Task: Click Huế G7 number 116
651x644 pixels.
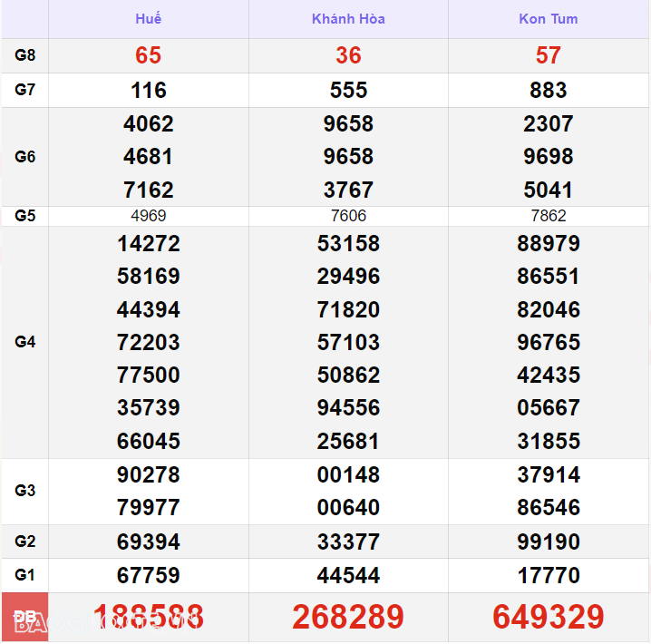Action: (x=148, y=90)
